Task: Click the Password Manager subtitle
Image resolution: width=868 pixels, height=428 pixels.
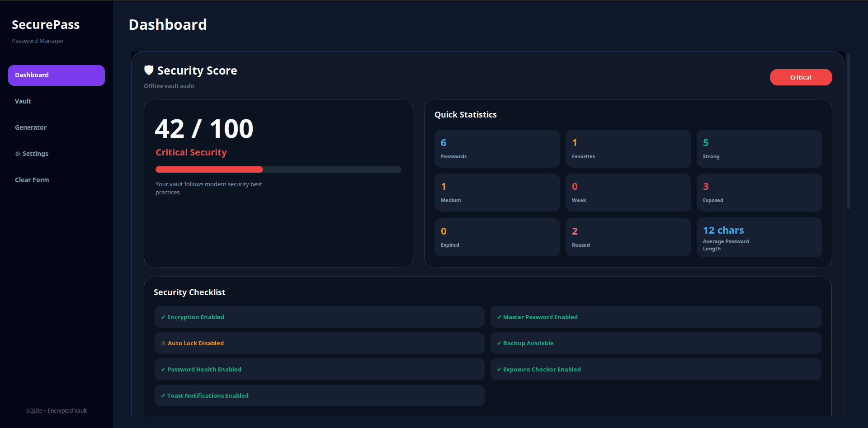Action: [x=38, y=41]
